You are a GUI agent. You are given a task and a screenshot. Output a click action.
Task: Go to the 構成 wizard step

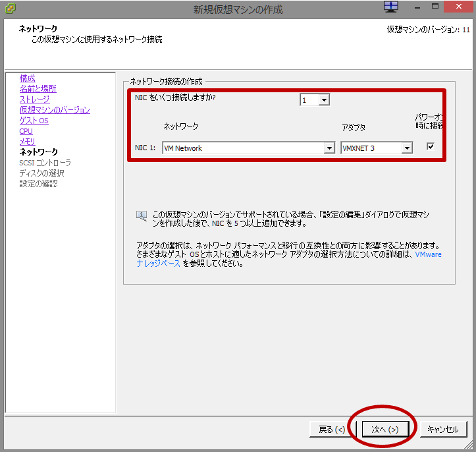pyautogui.click(x=27, y=78)
